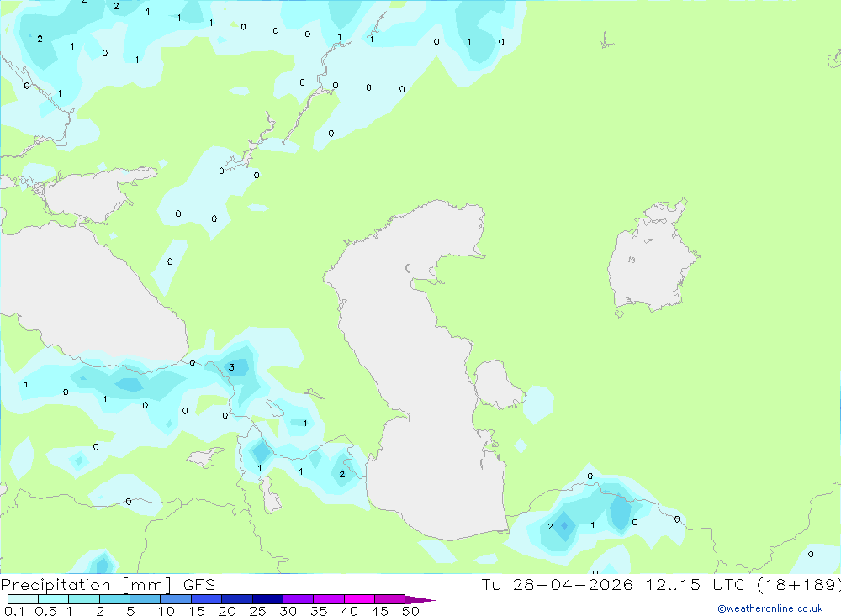Image resolution: width=841 pixels, height=616 pixels.
Task: Pick the 1–2 mm legend swatch
Action: (84, 599)
